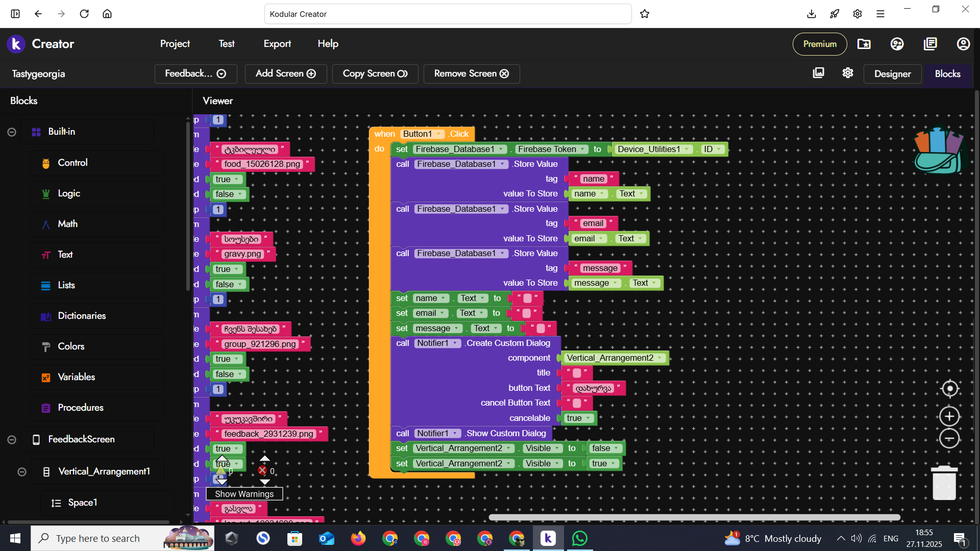
Task: Zoom out with the minus icon
Action: (x=949, y=439)
